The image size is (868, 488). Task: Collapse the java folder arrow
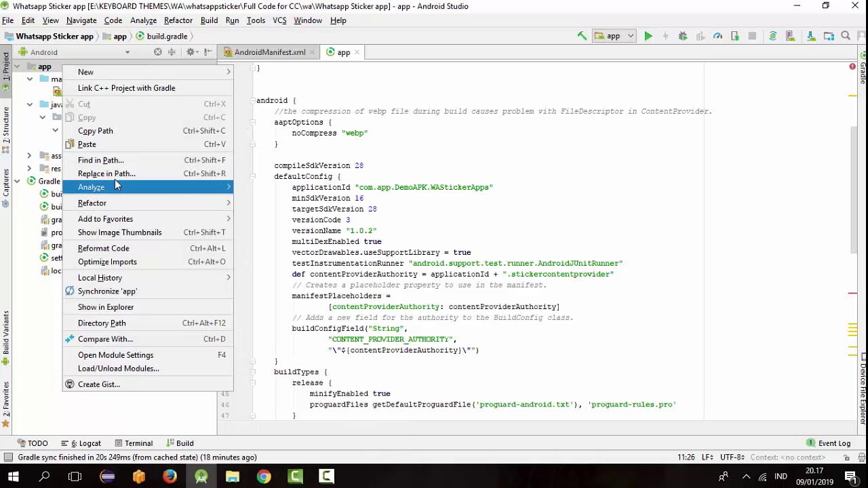click(x=30, y=104)
